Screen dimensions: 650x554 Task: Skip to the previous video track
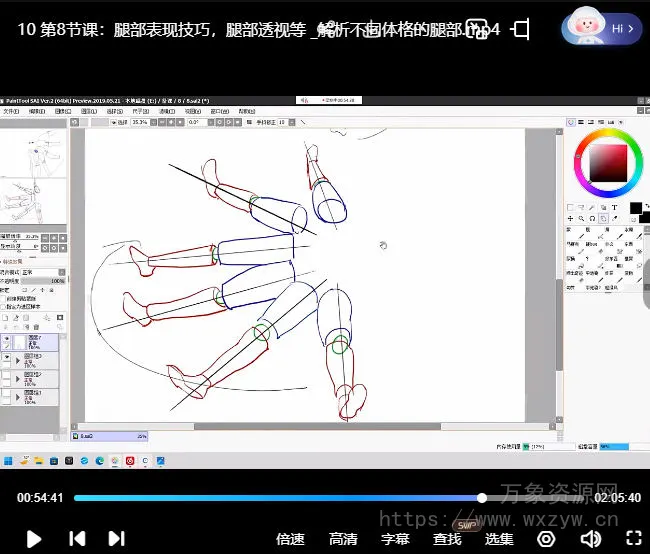[77, 539]
